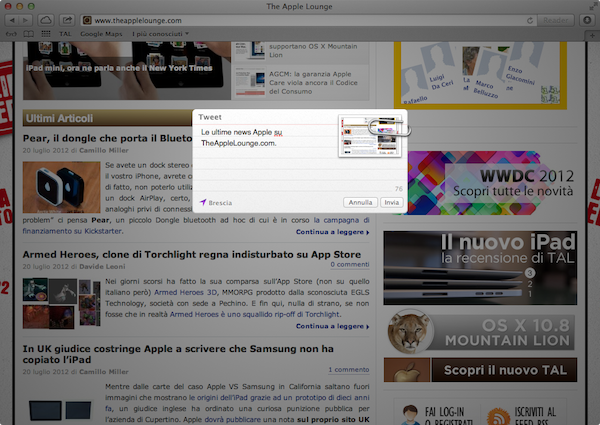Open the team photo collage box
The image size is (600, 425).
[x=480, y=75]
